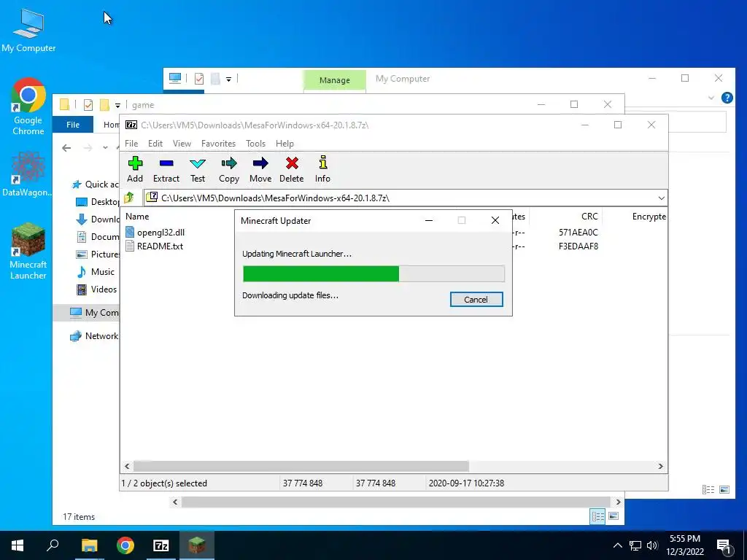Sort by the Name column header
The height and width of the screenshot is (560, 747).
[x=137, y=216]
